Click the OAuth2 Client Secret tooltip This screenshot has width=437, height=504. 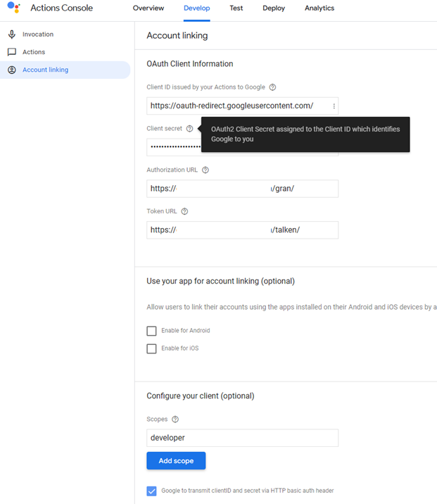tap(305, 134)
